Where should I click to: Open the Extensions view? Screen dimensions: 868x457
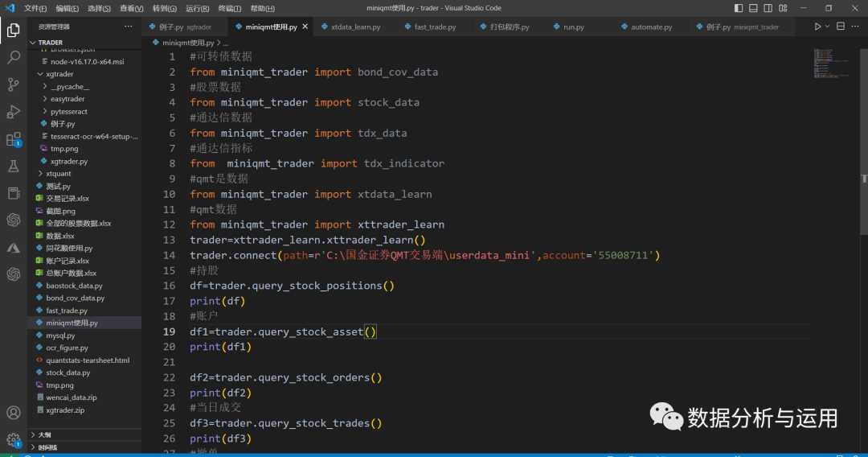tap(14, 138)
